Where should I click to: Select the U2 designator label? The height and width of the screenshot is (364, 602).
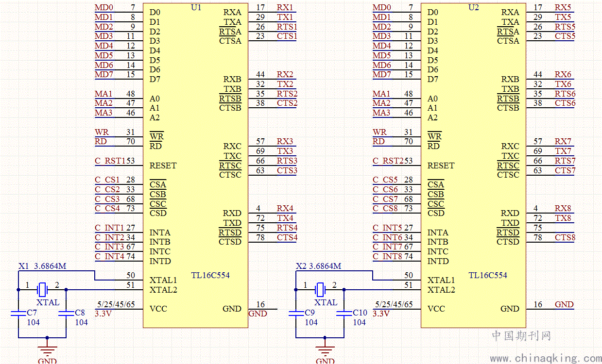(x=473, y=7)
